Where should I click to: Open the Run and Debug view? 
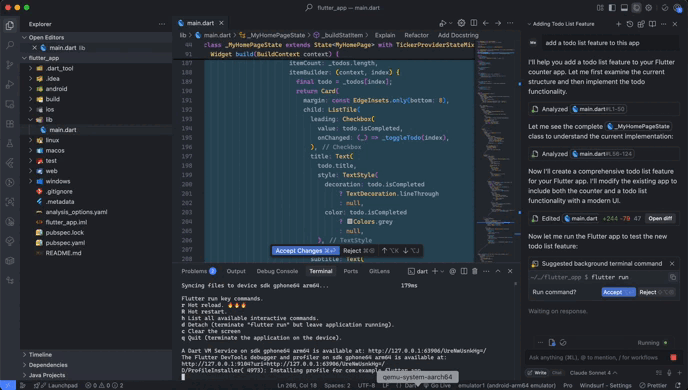10,85
